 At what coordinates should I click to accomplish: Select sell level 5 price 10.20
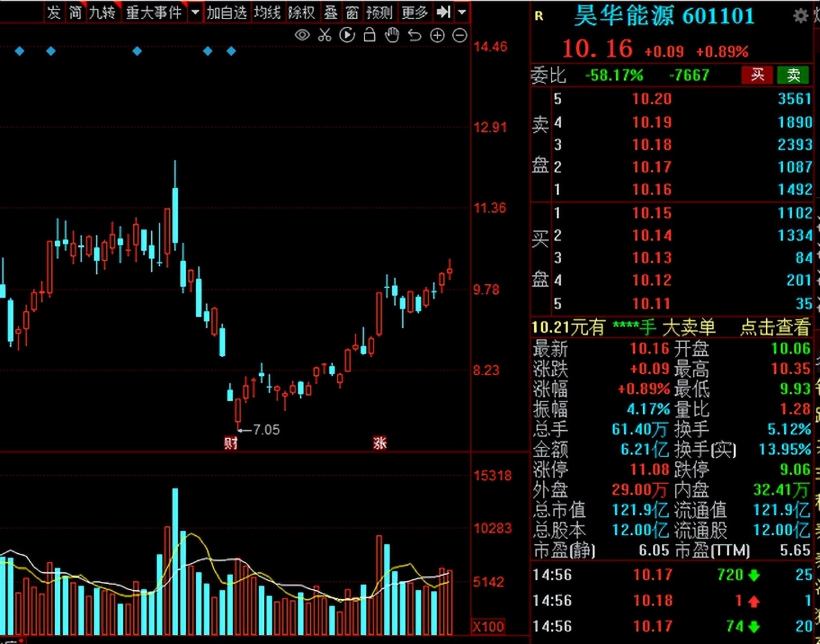(652, 99)
